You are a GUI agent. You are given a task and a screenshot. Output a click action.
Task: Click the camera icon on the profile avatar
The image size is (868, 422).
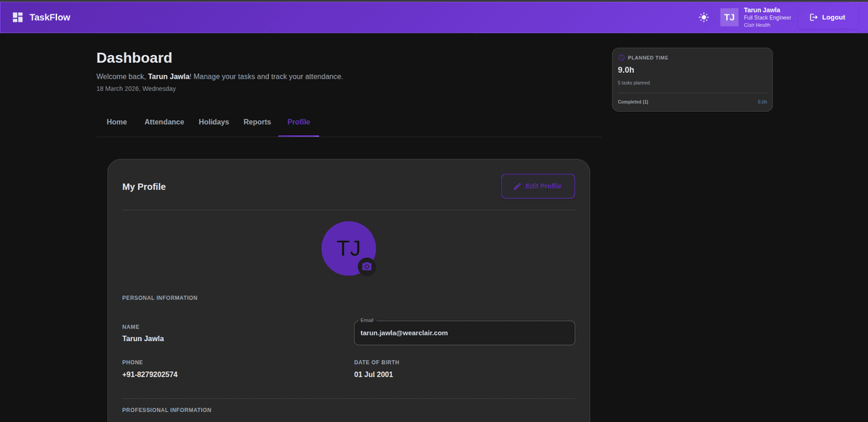pos(367,266)
